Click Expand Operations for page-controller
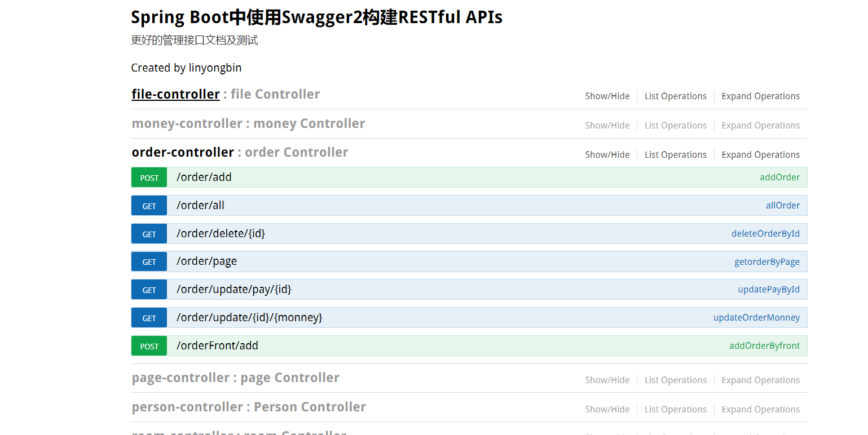This screenshot has width=868, height=435. (x=761, y=380)
